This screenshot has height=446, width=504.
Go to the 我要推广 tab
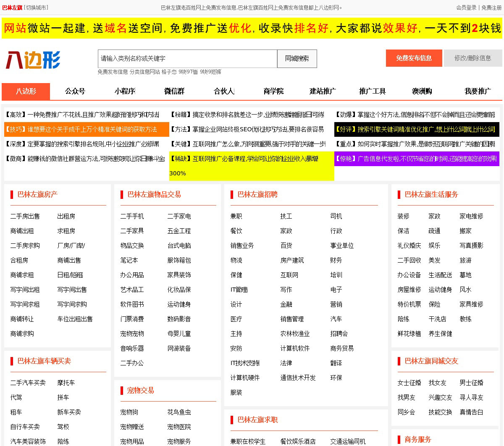tap(478, 91)
